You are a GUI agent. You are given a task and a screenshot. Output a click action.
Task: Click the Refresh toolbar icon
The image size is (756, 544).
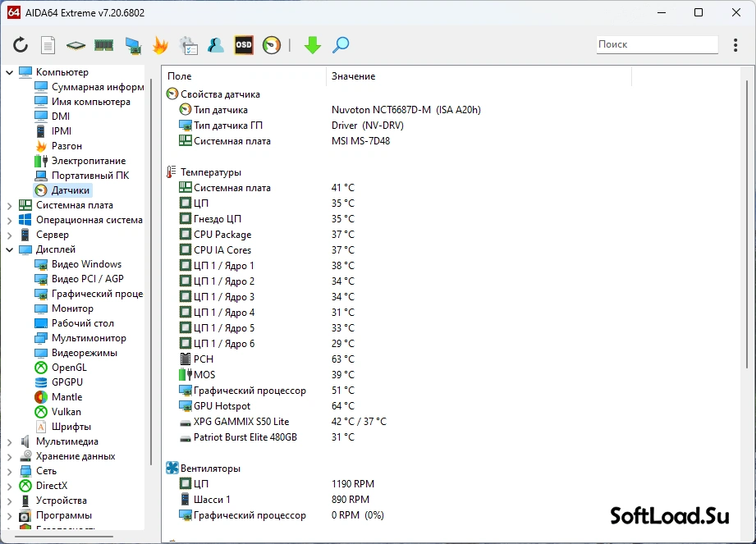(21, 45)
